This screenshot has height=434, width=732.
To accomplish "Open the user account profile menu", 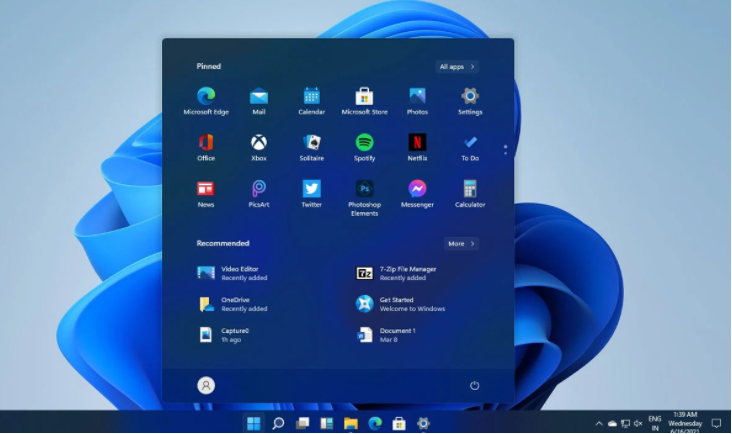I will (x=206, y=386).
